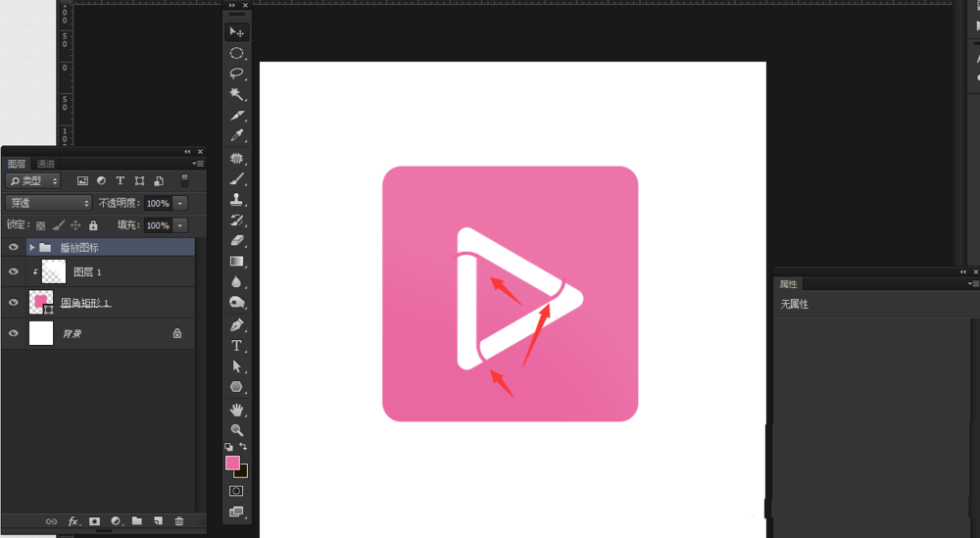Select the 属性 panel tab
Image resolution: width=980 pixels, height=538 pixels.
click(789, 283)
